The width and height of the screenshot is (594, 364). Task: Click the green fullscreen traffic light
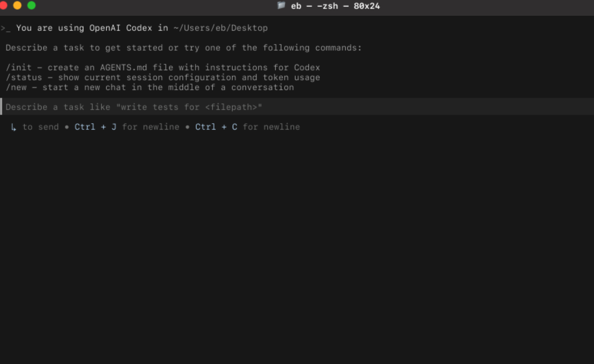pyautogui.click(x=31, y=6)
